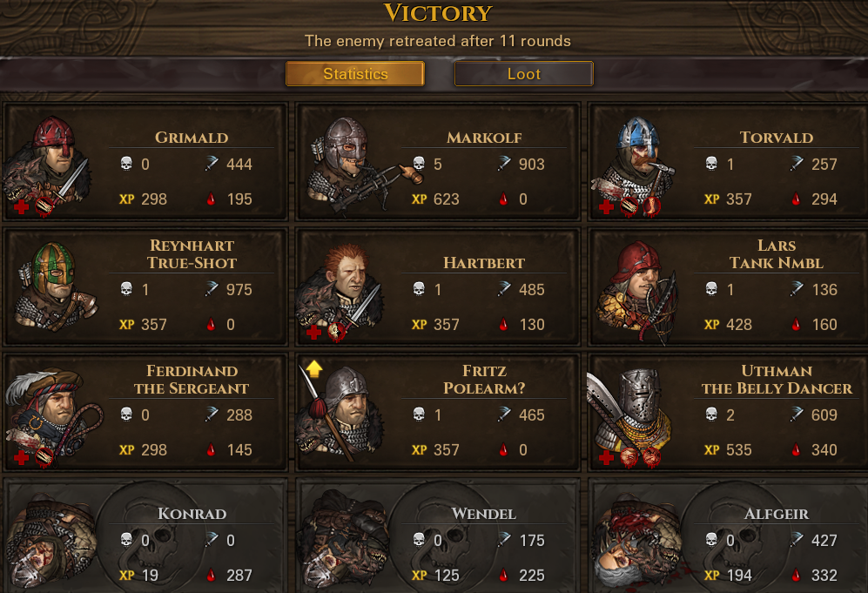
Task: Click Ferdinand's red cross injury icon
Action: (x=21, y=458)
